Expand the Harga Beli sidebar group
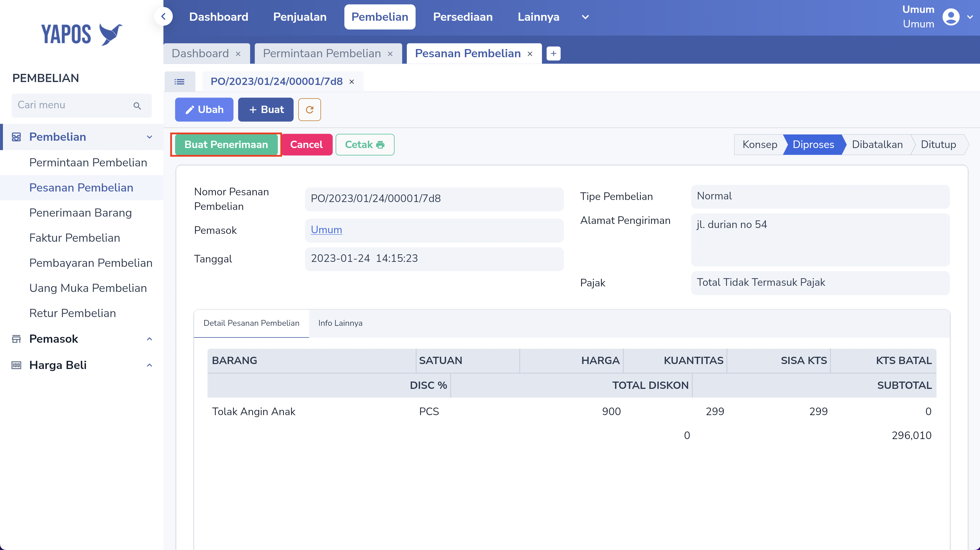 [149, 365]
